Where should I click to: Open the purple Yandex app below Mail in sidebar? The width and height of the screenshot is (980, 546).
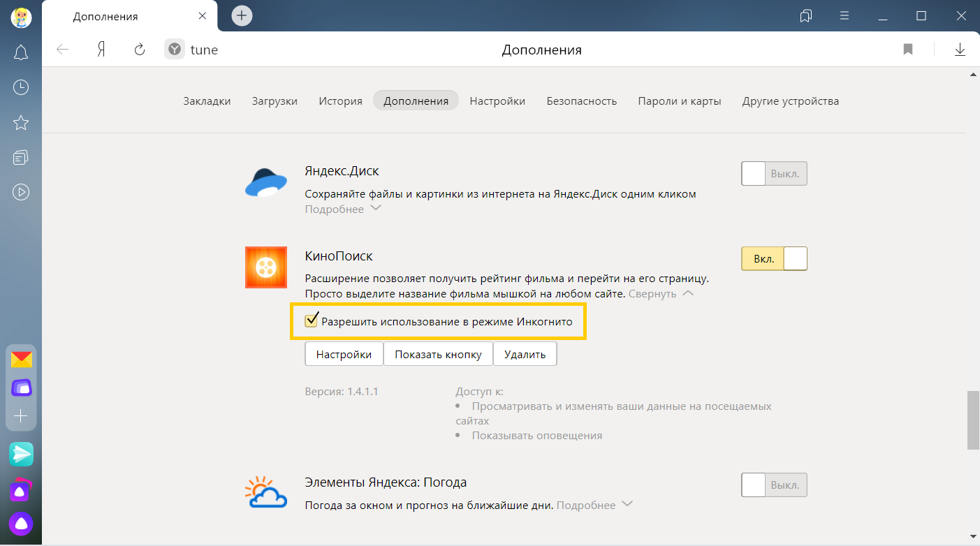pos(21,388)
